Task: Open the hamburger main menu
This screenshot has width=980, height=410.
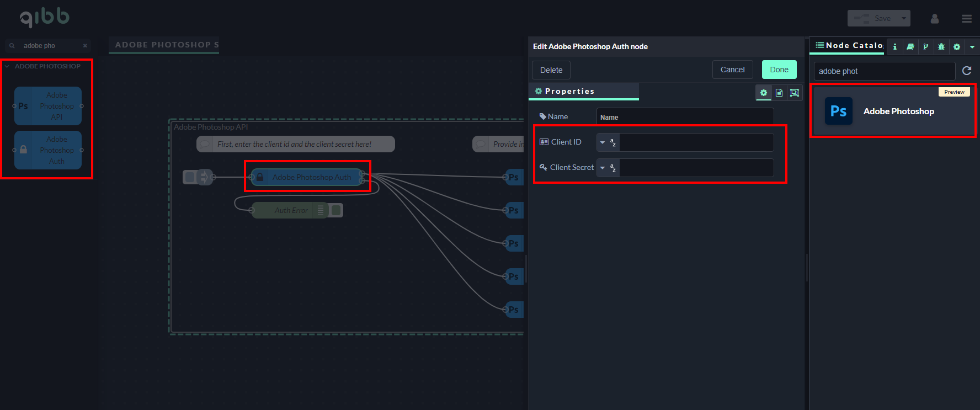Action: [966, 19]
